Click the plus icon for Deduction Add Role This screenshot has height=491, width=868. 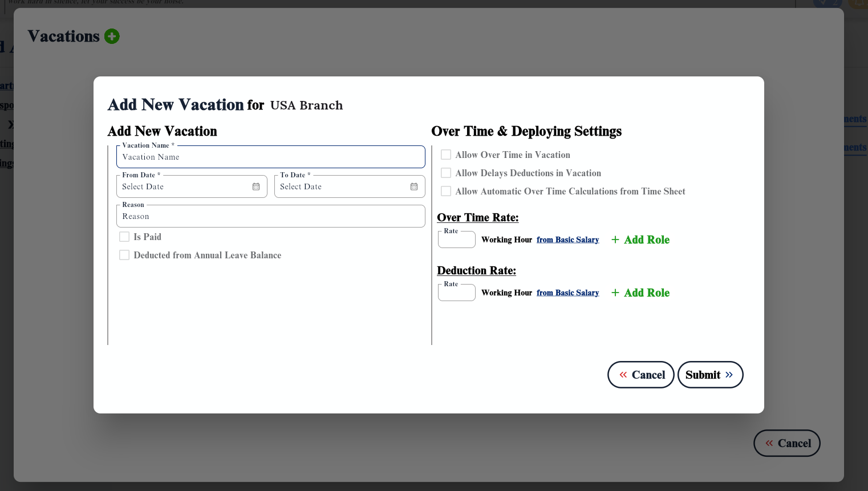(x=615, y=293)
